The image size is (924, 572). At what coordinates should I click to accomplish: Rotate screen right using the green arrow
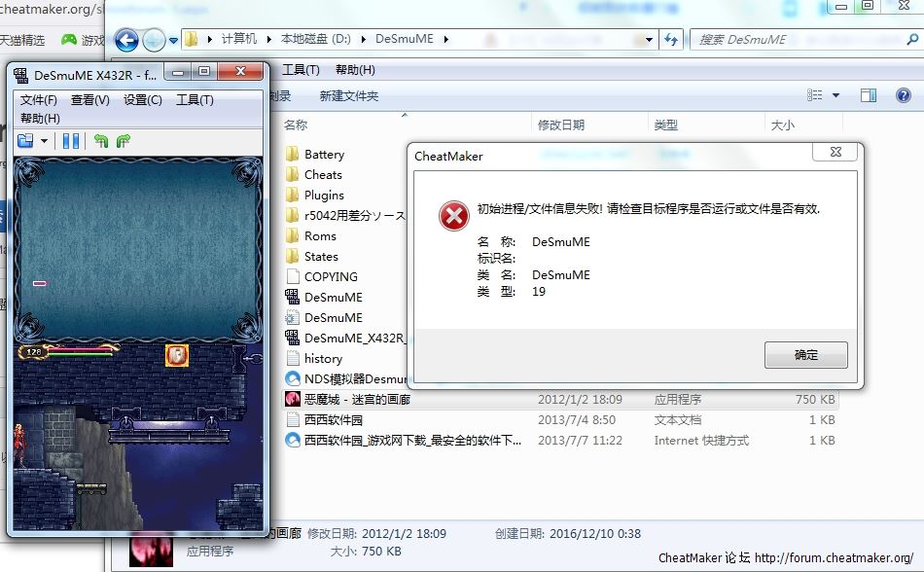click(123, 141)
